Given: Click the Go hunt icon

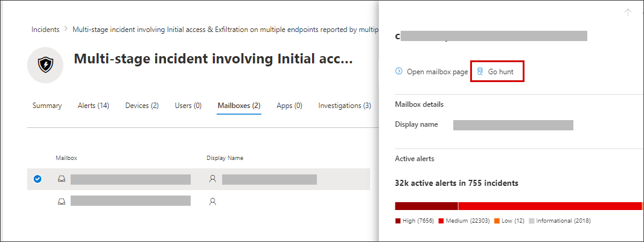Looking at the screenshot, I should pyautogui.click(x=480, y=71).
